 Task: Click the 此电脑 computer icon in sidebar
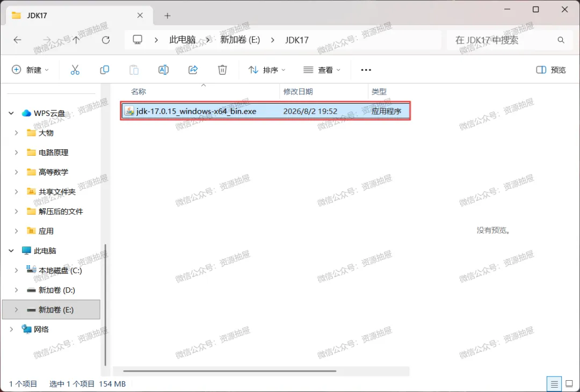tap(26, 251)
